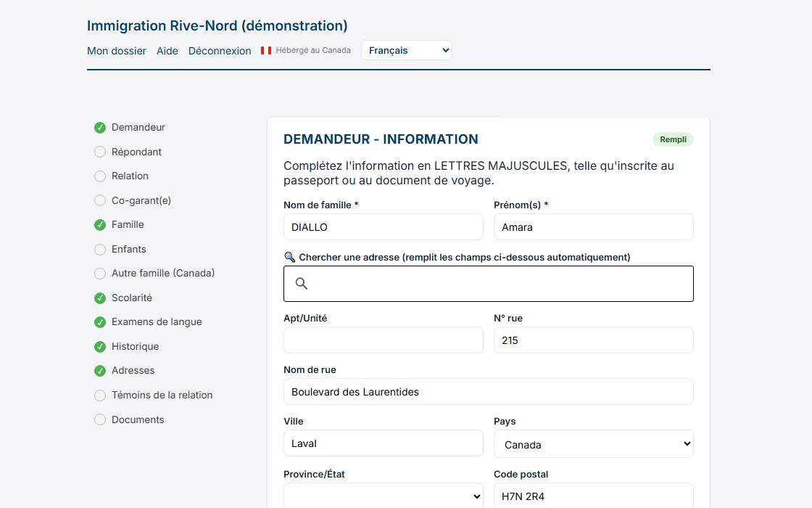The width and height of the screenshot is (812, 508).
Task: Click the green checkmark next to Historique
Action: [100, 347]
